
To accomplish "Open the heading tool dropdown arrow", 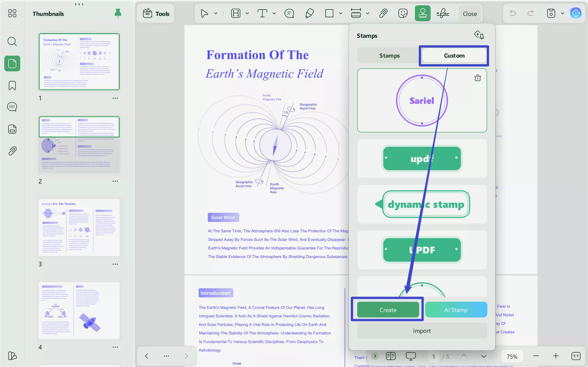I will coord(247,13).
